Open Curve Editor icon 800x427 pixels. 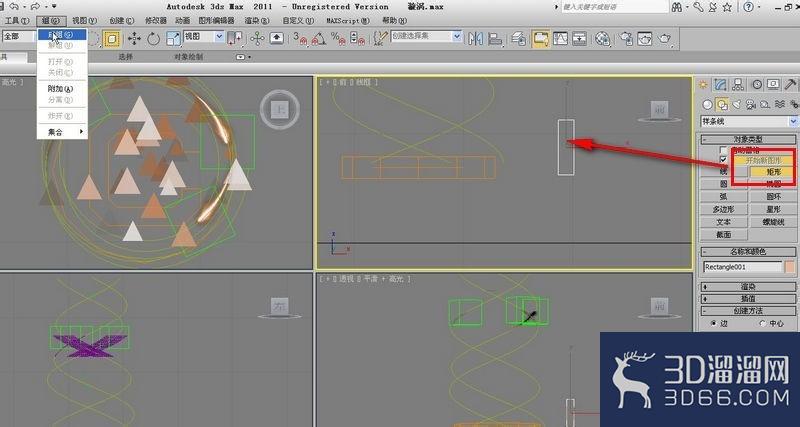560,38
